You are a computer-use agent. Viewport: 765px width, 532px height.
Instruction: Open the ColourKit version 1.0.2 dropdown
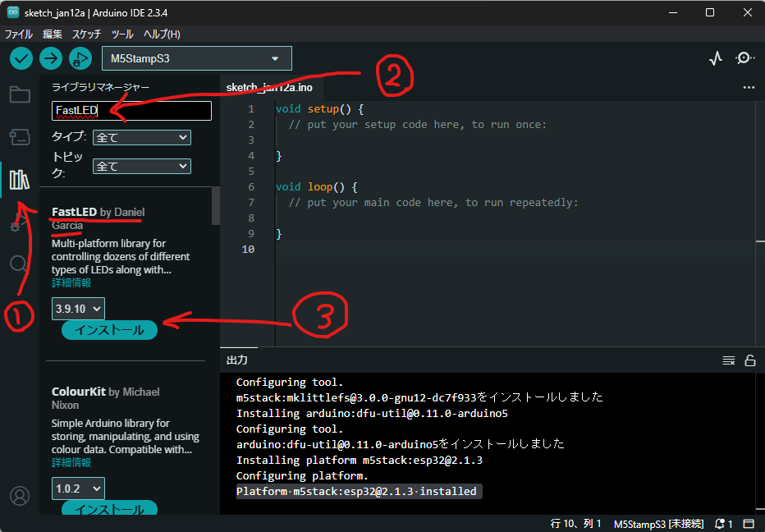click(x=78, y=488)
